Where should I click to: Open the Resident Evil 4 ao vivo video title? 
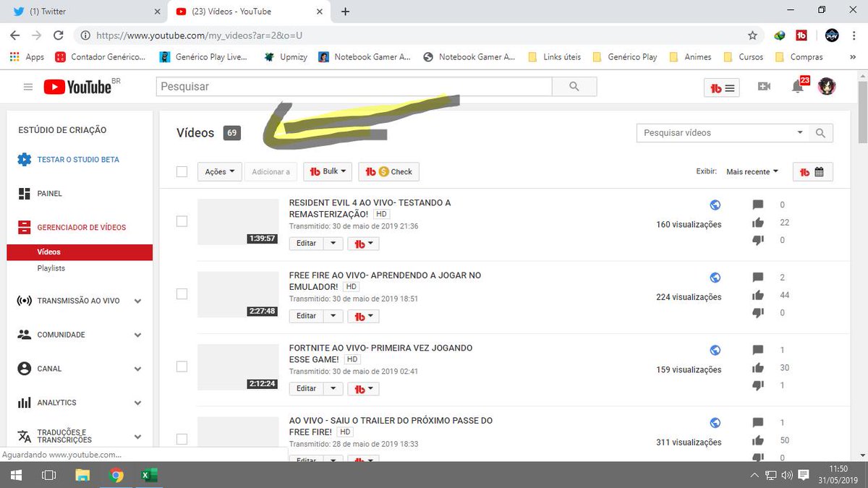click(x=370, y=208)
